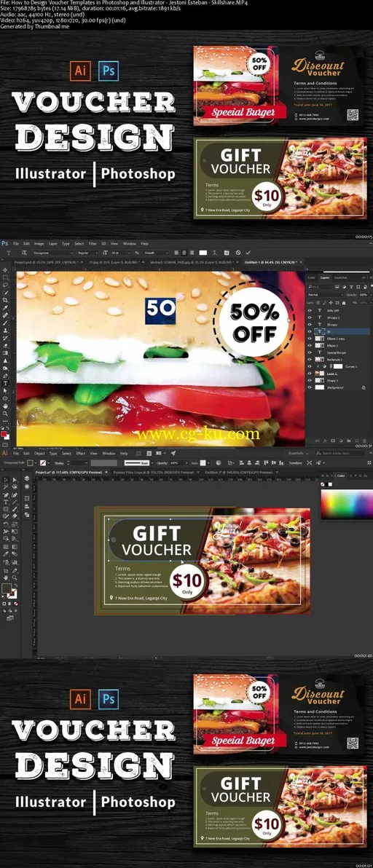The image size is (373, 868).
Task: Open the 20 pt font size dropdown
Action: click(119, 252)
